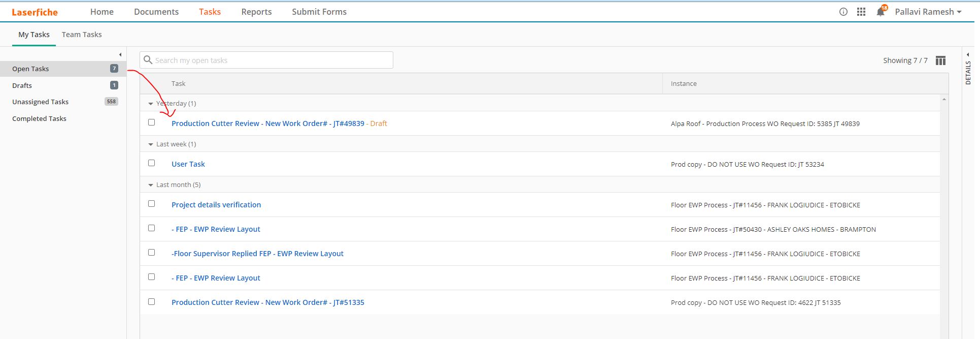Collapse the left sidebar arrow
This screenshot has height=339, width=980.
pos(120,54)
